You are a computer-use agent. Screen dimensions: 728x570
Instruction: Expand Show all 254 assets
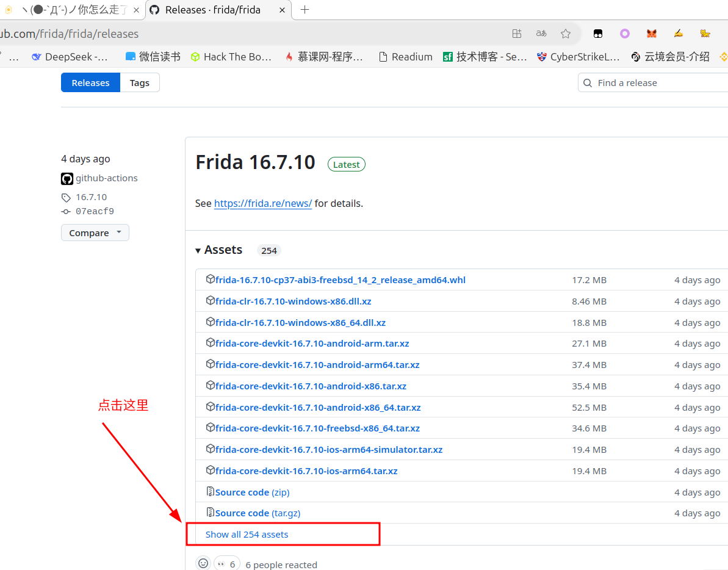click(247, 534)
